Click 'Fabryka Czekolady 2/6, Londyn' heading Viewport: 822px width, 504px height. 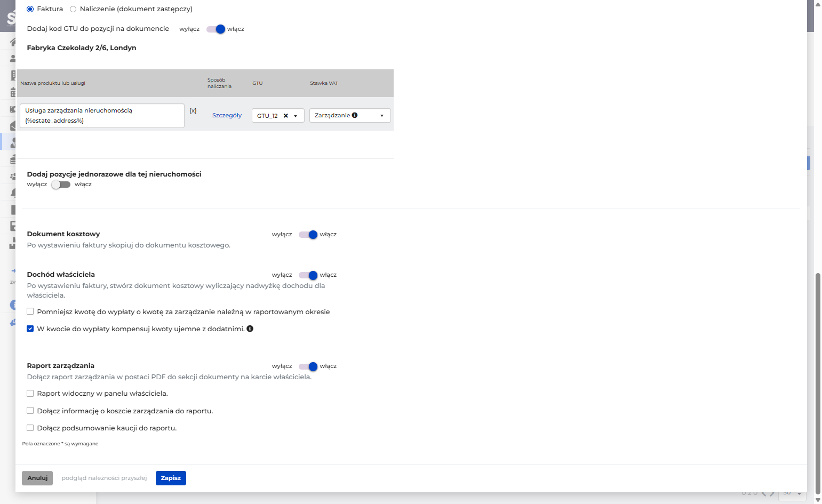pos(82,47)
